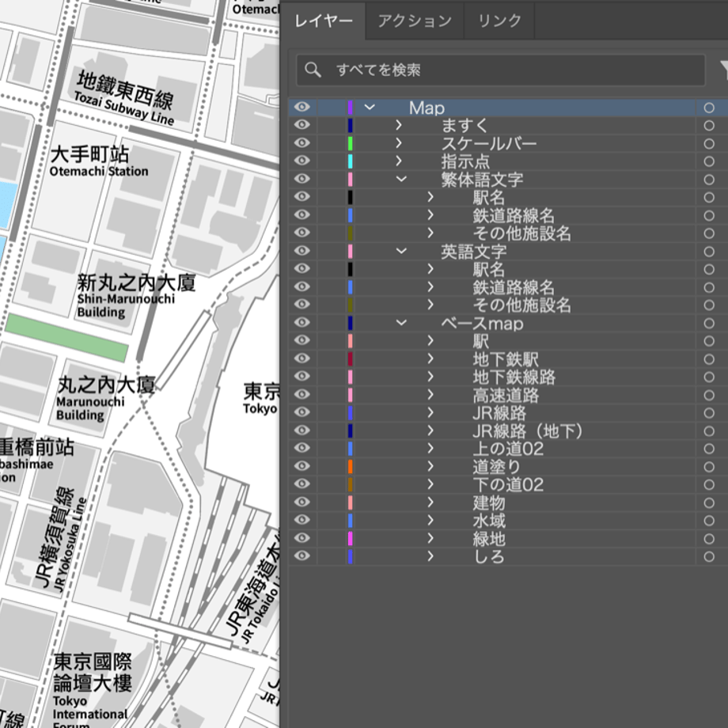The image size is (728, 728).
Task: Select the 上の道02 layer name
Action: click(x=508, y=449)
